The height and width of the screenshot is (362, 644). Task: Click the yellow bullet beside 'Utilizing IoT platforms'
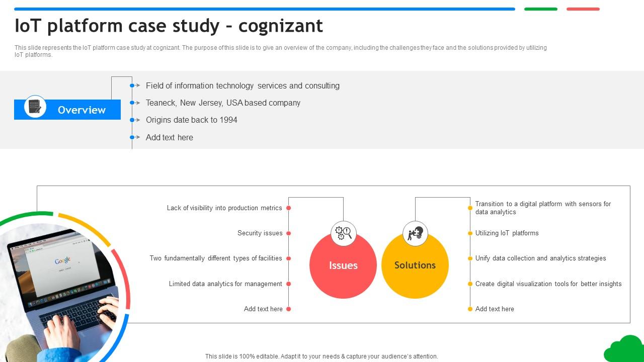[470, 233]
